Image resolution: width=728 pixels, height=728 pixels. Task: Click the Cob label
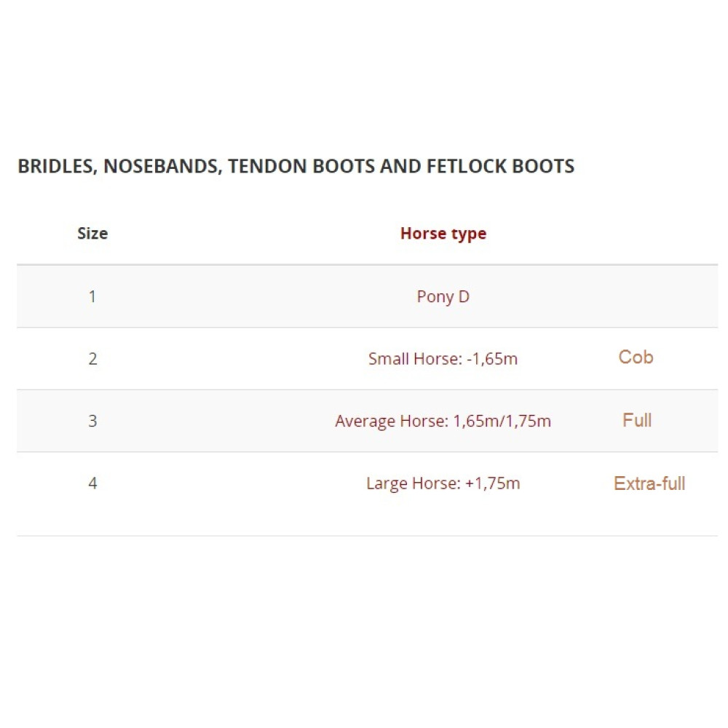pos(636,357)
